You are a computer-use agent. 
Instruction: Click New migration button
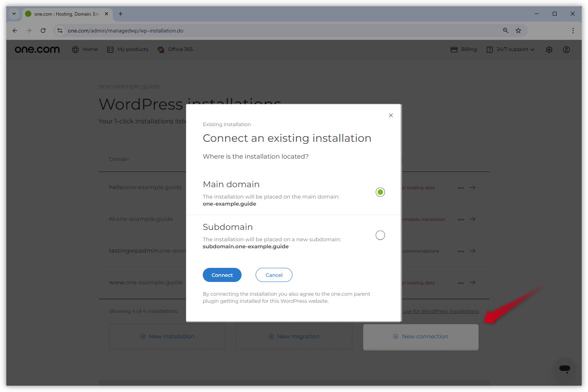click(x=294, y=336)
